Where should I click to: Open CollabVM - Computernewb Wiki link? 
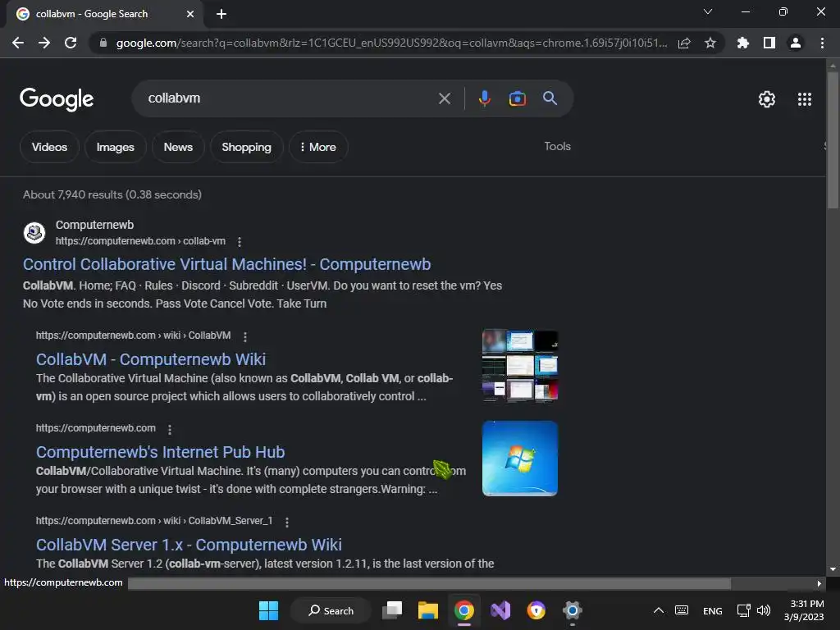[151, 359]
